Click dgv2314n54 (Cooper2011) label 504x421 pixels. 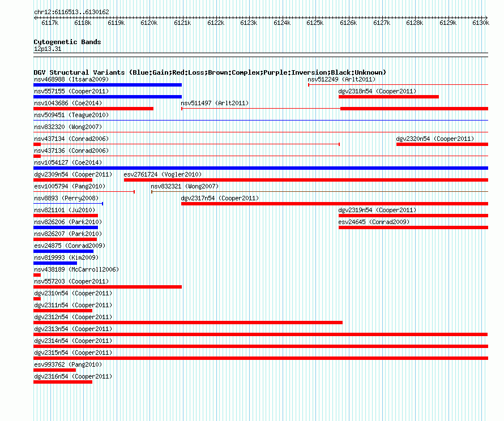tap(73, 341)
